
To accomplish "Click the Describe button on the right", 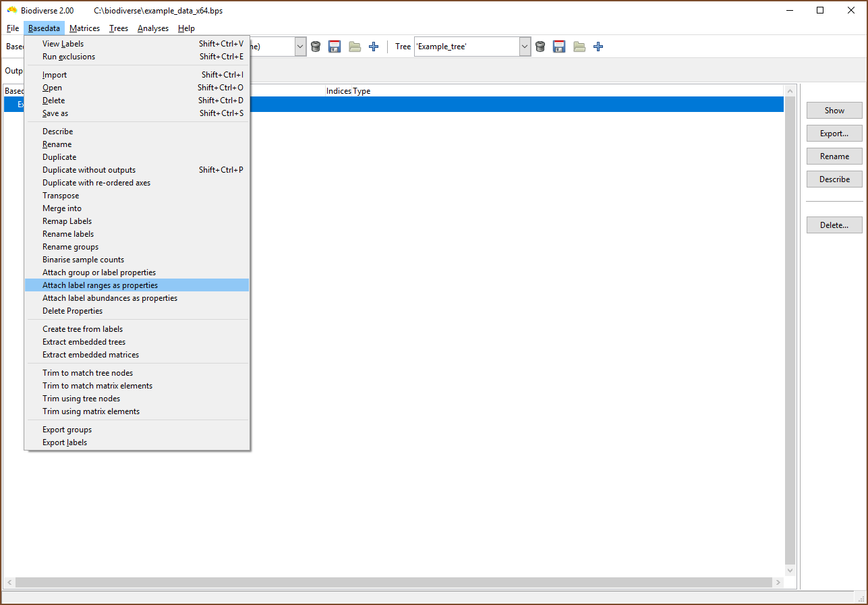I will point(834,179).
